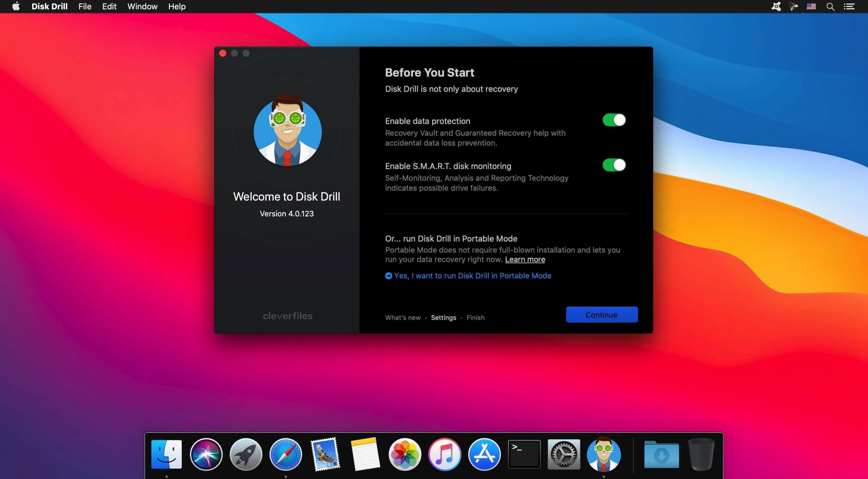Screen dimensions: 868x479
Task: Toggle Enable data protection switch
Action: pyautogui.click(x=614, y=120)
